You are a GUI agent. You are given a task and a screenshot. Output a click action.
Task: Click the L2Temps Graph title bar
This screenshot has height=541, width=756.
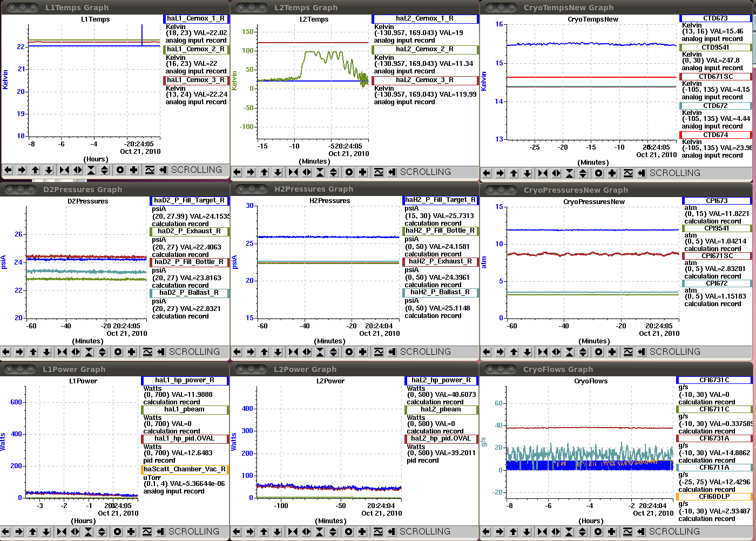[x=355, y=8]
